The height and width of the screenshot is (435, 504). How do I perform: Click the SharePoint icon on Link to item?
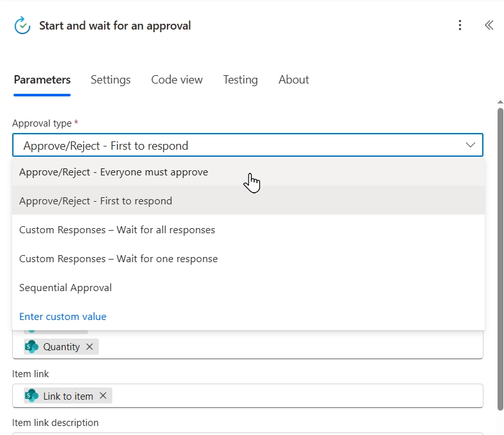point(31,396)
